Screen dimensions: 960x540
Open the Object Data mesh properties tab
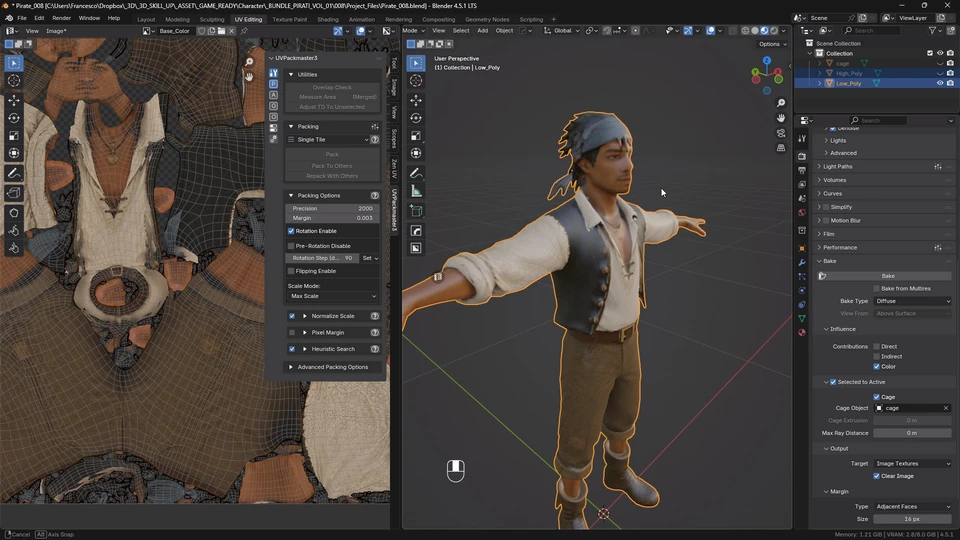802,318
